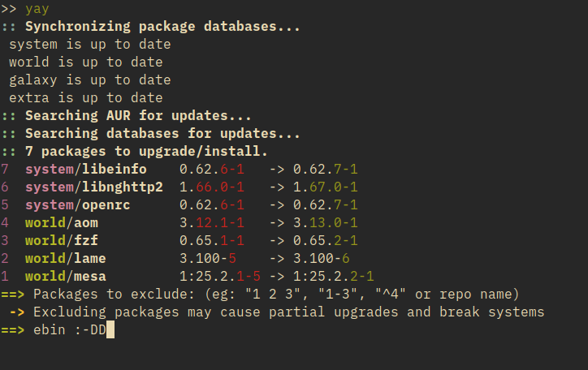Click the system/libnghttp2 package name
The image size is (588, 370).
[93, 187]
